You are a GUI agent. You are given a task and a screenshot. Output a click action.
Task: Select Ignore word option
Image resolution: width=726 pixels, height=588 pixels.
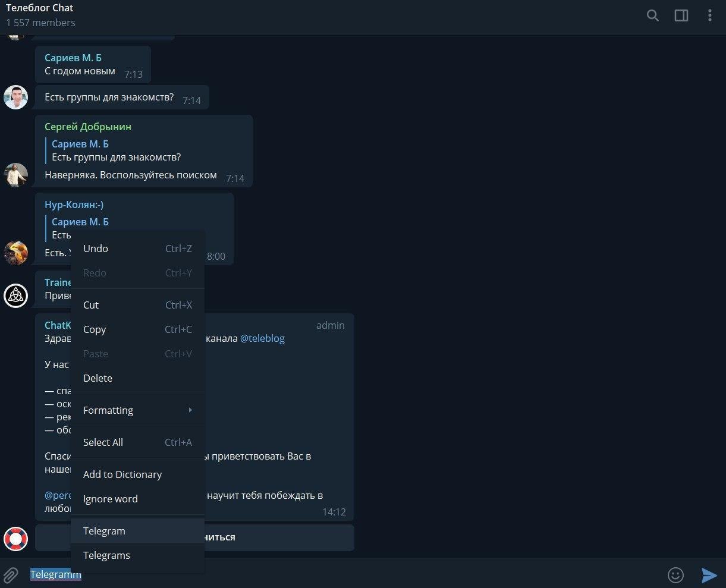pos(137,499)
